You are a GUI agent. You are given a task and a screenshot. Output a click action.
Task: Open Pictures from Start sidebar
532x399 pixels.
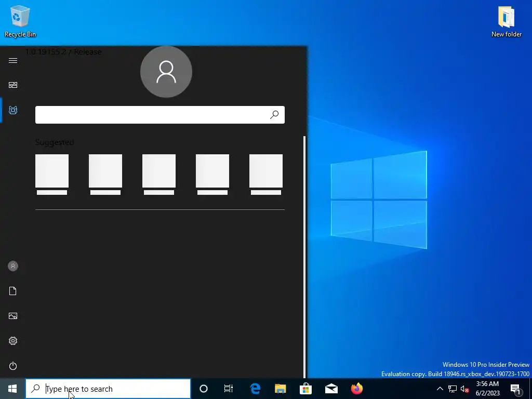13,316
